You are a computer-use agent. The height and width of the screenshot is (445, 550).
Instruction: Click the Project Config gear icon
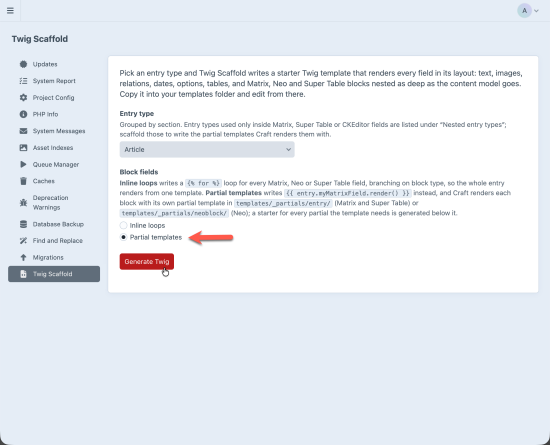[24, 97]
